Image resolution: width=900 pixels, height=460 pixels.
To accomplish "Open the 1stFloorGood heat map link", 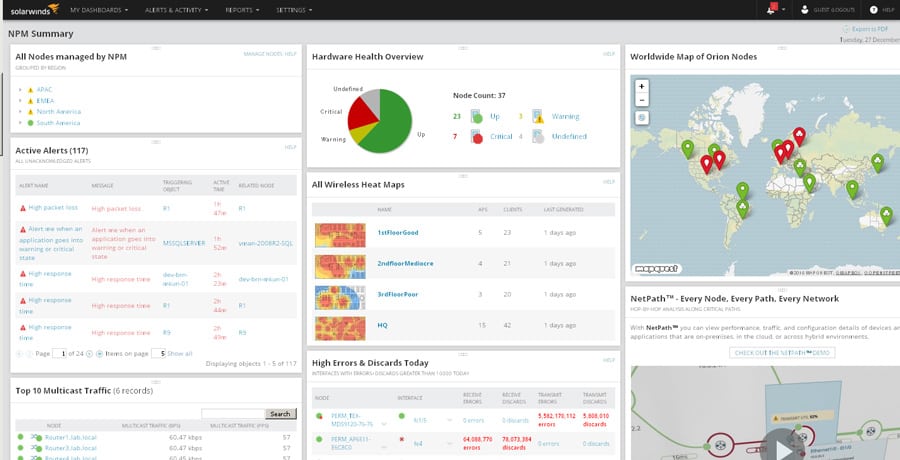I will (x=398, y=233).
